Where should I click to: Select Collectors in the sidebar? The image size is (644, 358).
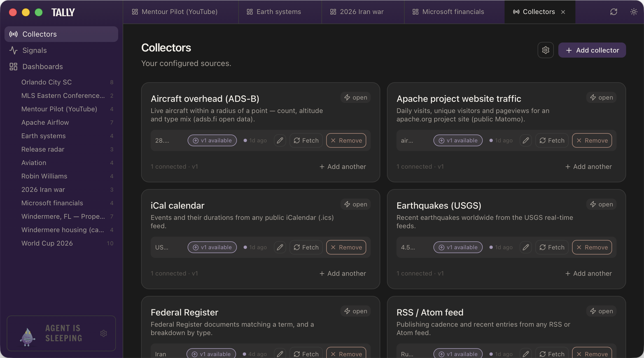click(x=61, y=34)
